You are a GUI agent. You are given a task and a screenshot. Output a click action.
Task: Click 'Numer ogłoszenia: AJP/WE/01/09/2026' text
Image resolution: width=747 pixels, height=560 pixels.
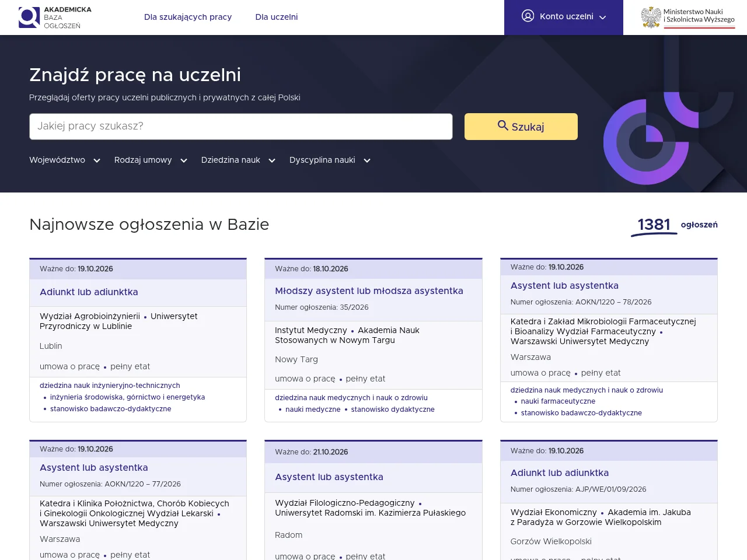click(x=578, y=489)
